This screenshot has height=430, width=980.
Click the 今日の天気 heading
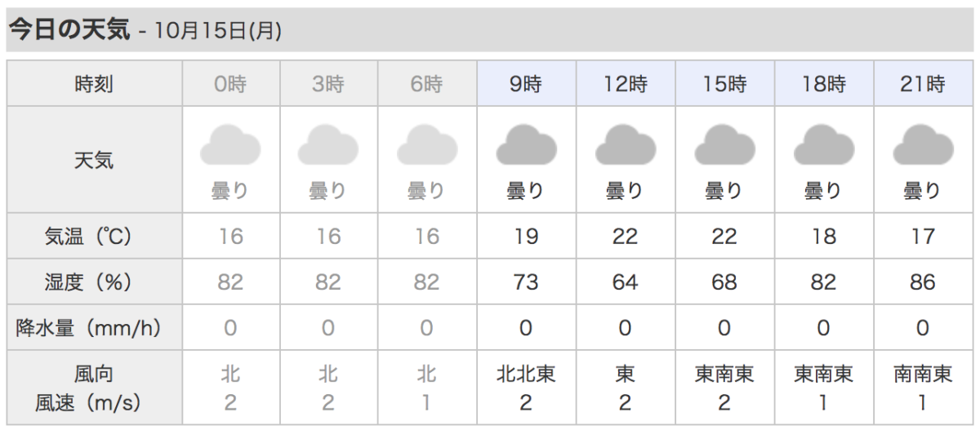tap(69, 30)
